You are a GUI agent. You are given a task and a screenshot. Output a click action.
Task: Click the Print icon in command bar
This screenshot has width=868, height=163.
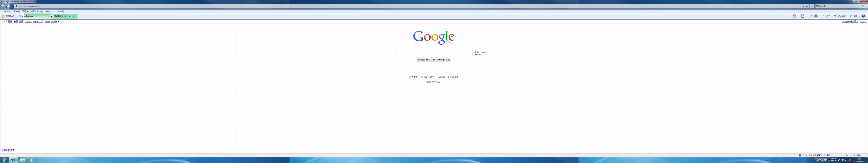tap(815, 16)
